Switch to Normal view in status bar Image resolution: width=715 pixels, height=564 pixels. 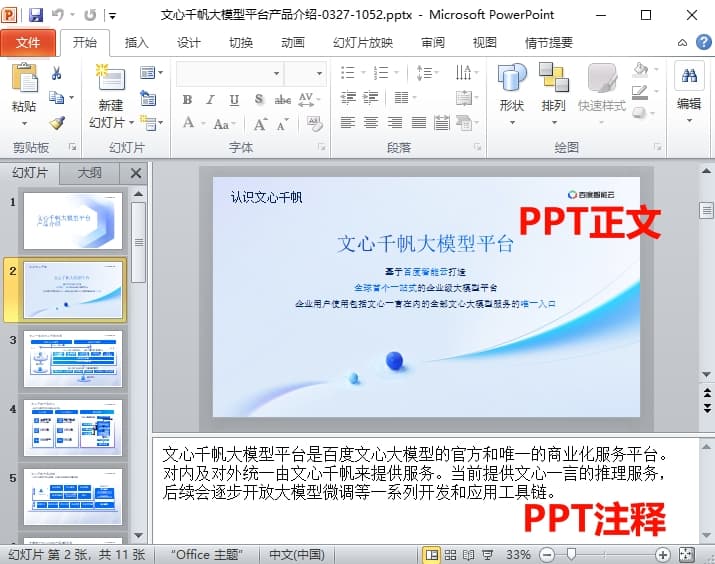click(431, 554)
